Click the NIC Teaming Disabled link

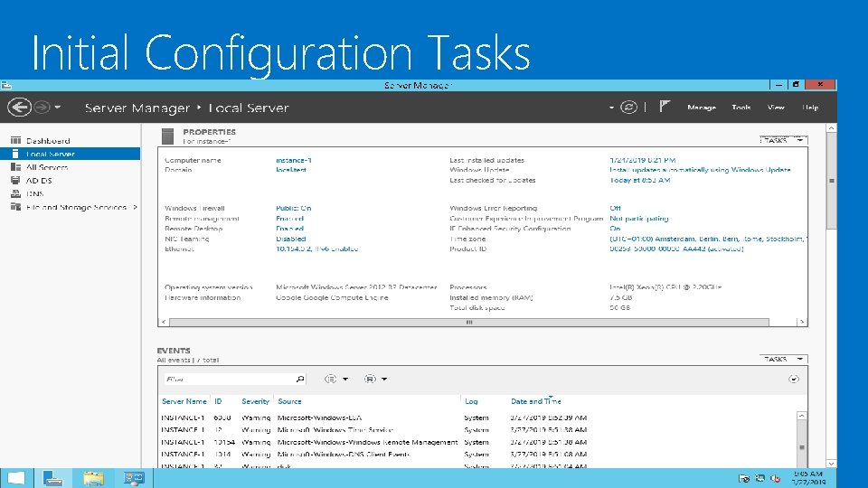coord(290,239)
